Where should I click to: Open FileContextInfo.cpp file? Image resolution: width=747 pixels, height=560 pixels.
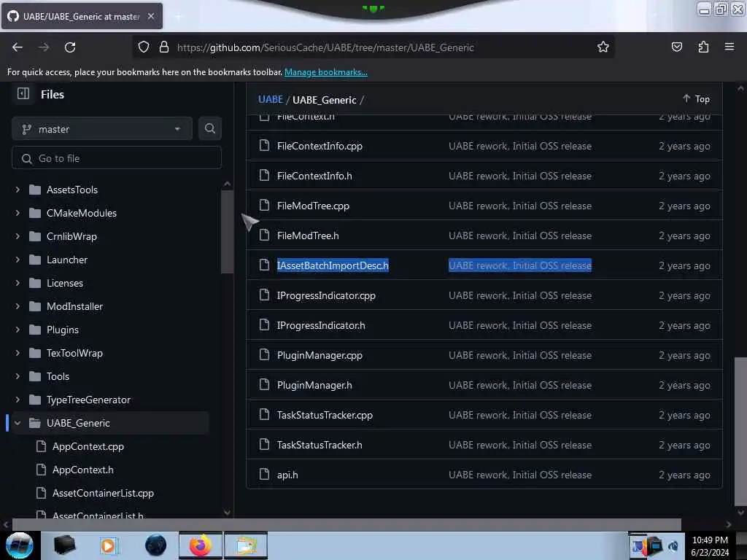(320, 146)
